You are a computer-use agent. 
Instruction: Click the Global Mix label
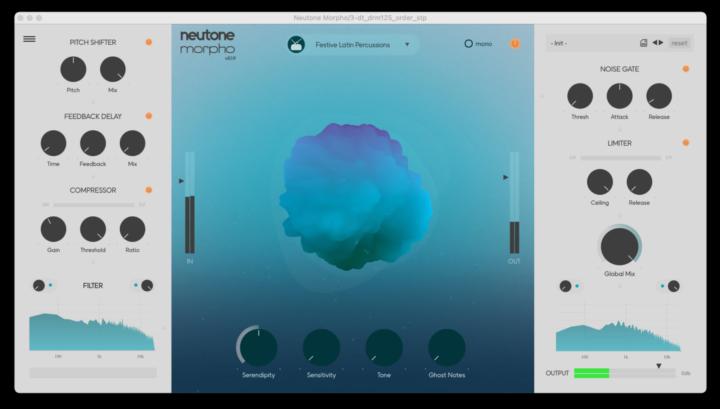point(619,274)
